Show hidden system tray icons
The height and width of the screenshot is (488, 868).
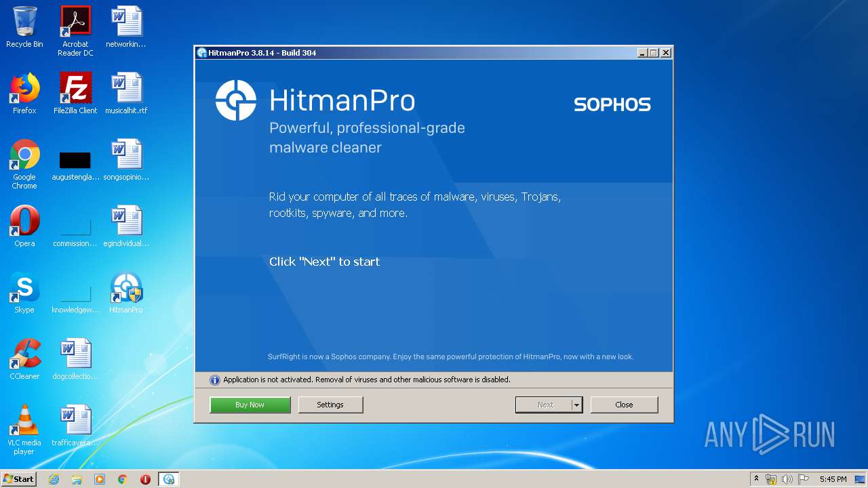coord(756,479)
